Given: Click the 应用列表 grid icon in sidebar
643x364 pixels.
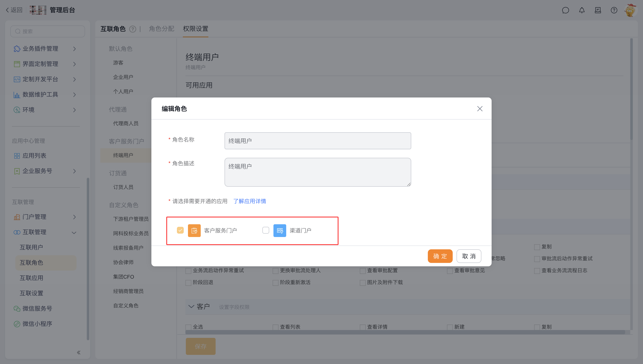Looking at the screenshot, I should point(17,156).
